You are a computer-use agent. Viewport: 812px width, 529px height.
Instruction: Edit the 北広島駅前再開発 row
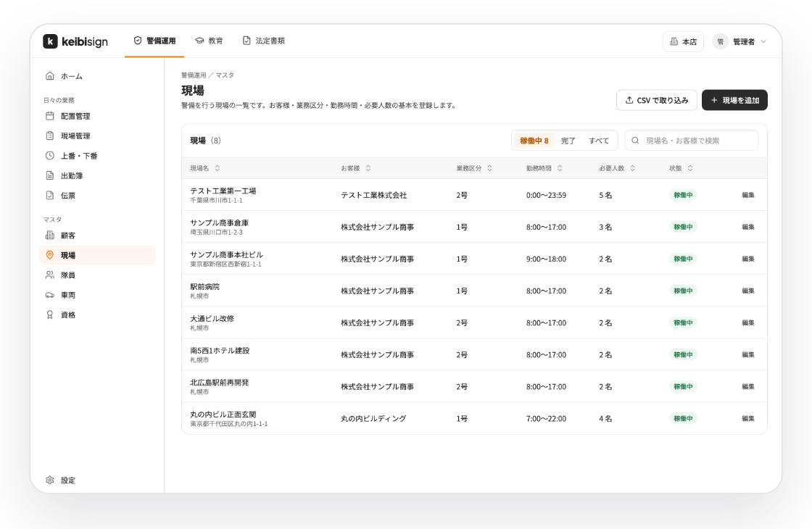point(747,387)
